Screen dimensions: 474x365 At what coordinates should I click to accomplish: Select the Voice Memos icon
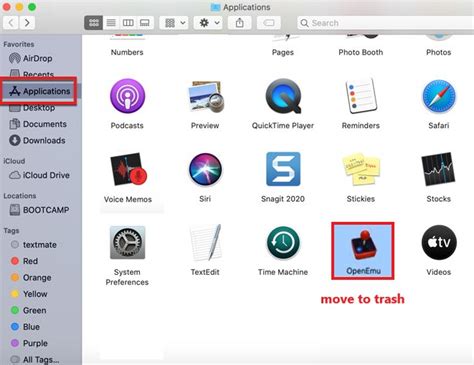128,169
